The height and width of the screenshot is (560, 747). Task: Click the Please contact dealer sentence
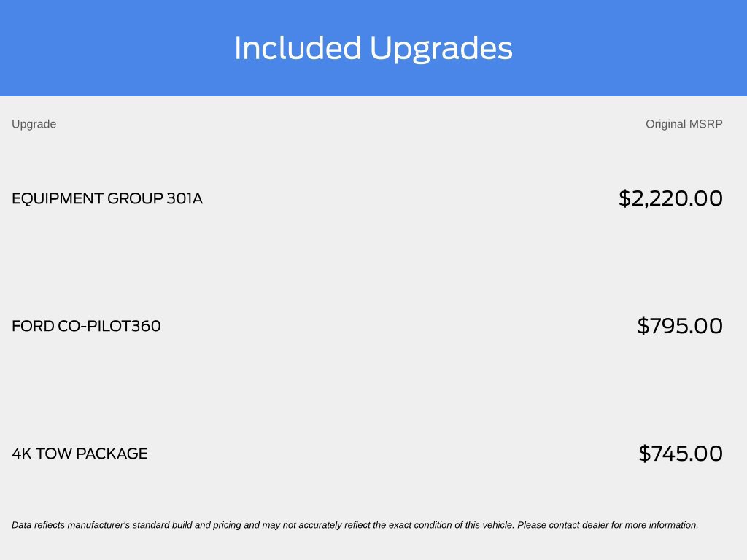tap(608, 525)
